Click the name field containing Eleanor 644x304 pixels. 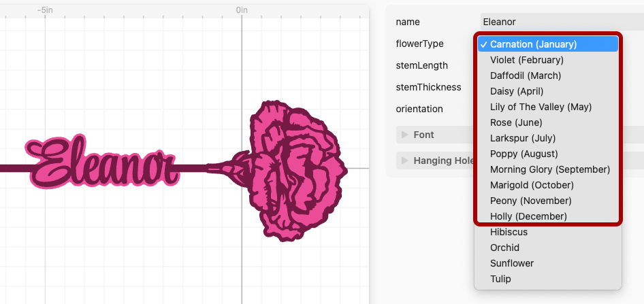(562, 22)
